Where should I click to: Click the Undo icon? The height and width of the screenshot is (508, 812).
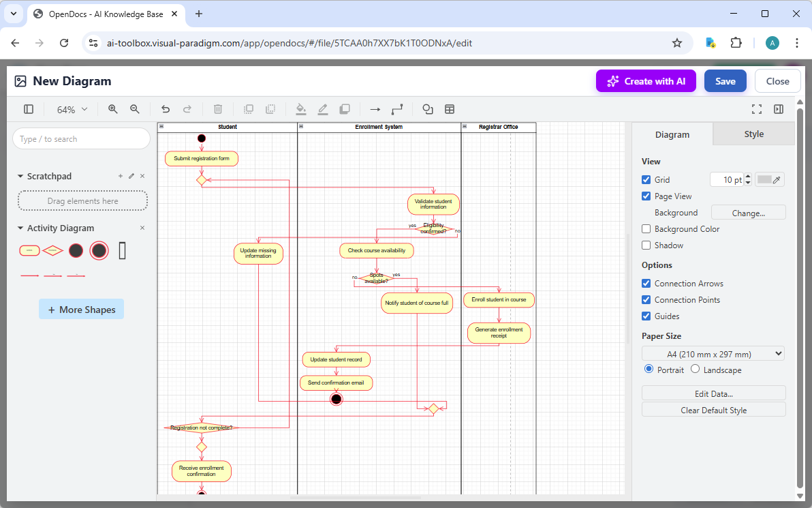(166, 109)
